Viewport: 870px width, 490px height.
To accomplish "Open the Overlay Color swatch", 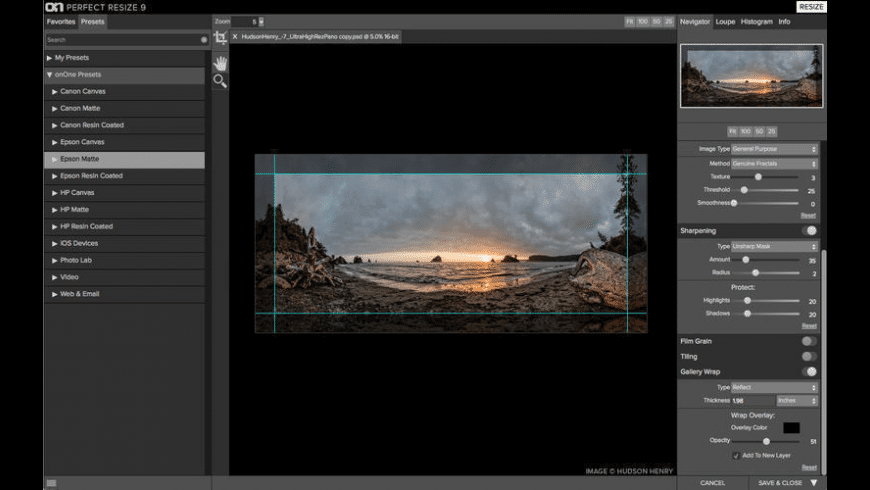I will (791, 428).
